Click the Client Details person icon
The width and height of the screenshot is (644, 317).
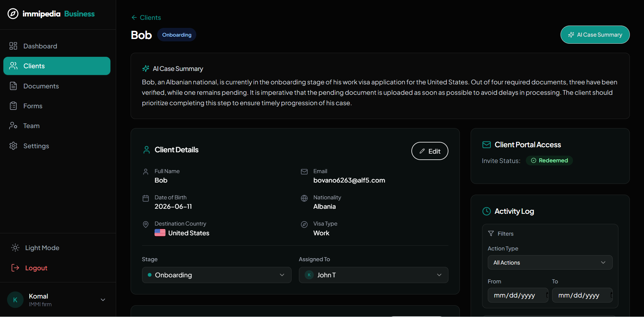pyautogui.click(x=146, y=150)
